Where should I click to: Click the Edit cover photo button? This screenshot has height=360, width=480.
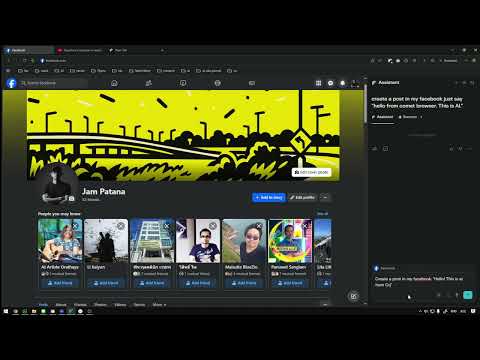(x=311, y=172)
